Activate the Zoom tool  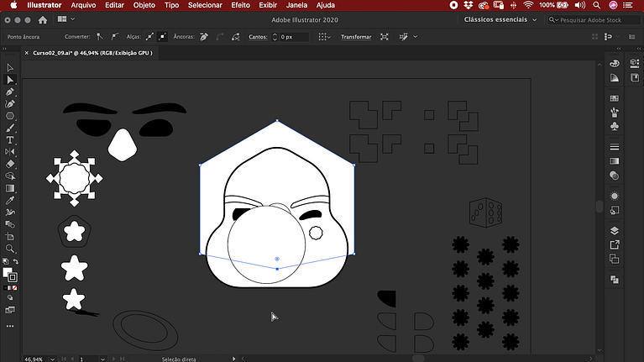[10, 249]
